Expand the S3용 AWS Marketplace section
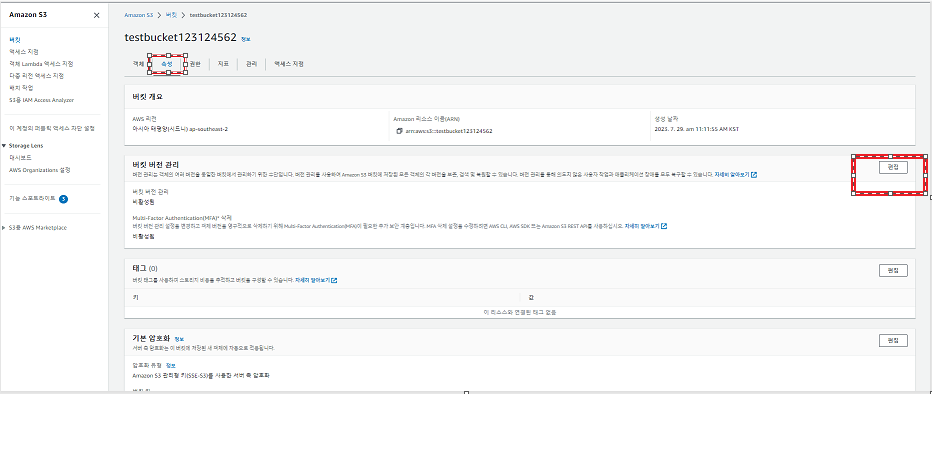Image resolution: width=932 pixels, height=469 pixels. (4, 228)
